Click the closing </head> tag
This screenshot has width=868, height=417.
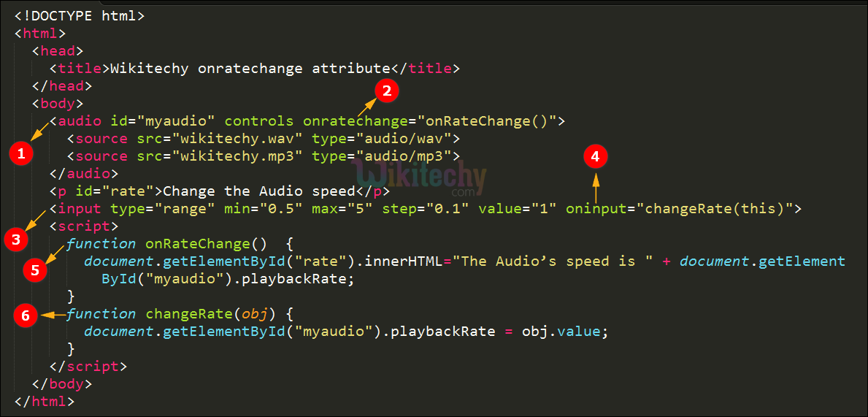[63, 86]
